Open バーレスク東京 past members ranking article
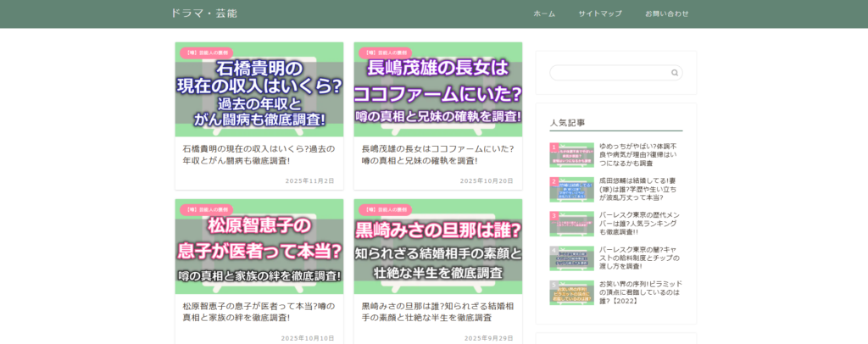Screen dimensions: 868x344 [639, 224]
